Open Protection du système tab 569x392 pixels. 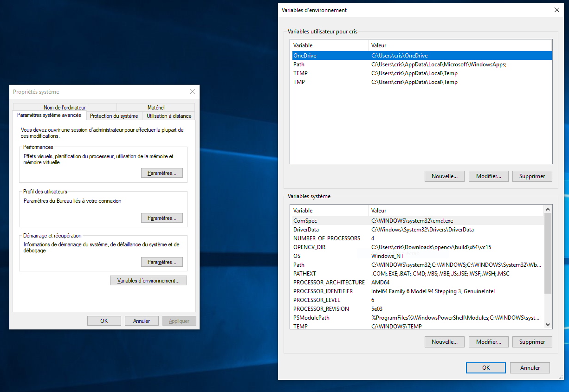(114, 116)
